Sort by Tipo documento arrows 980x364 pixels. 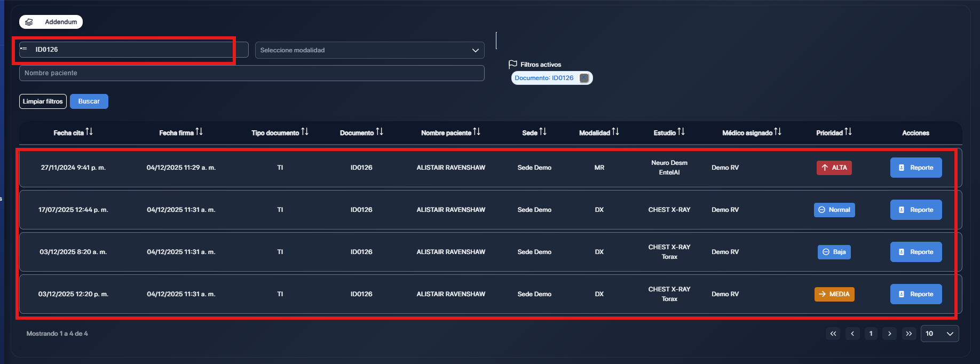click(x=305, y=132)
